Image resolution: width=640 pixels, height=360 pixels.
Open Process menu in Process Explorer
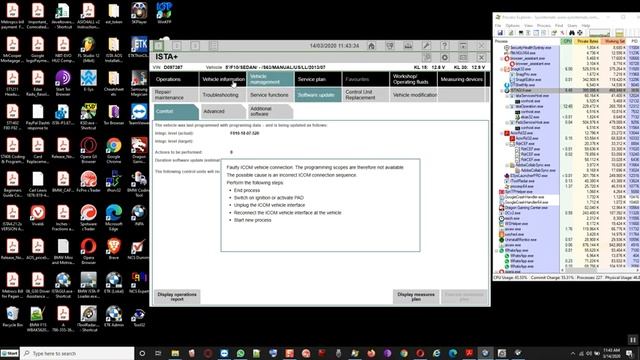pos(544,25)
